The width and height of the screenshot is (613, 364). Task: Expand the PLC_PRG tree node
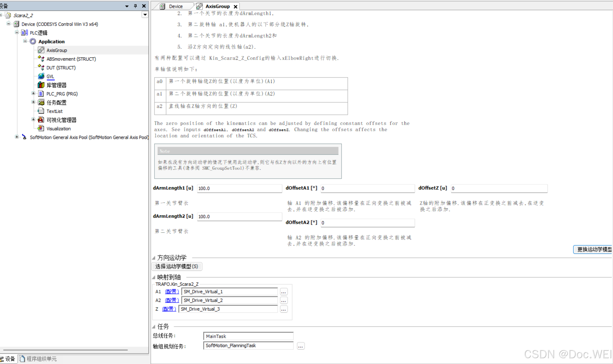coord(33,93)
